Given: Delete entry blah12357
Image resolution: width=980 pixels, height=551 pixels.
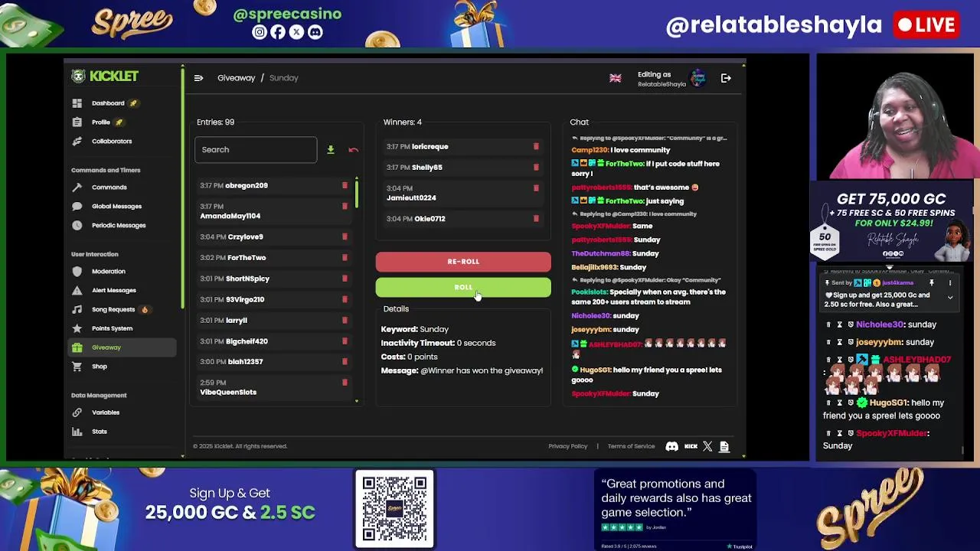Looking at the screenshot, I should click(345, 362).
